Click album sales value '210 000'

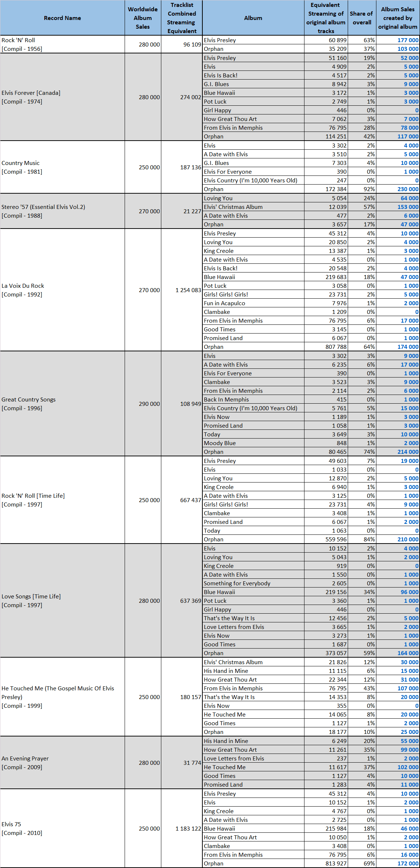408,539
